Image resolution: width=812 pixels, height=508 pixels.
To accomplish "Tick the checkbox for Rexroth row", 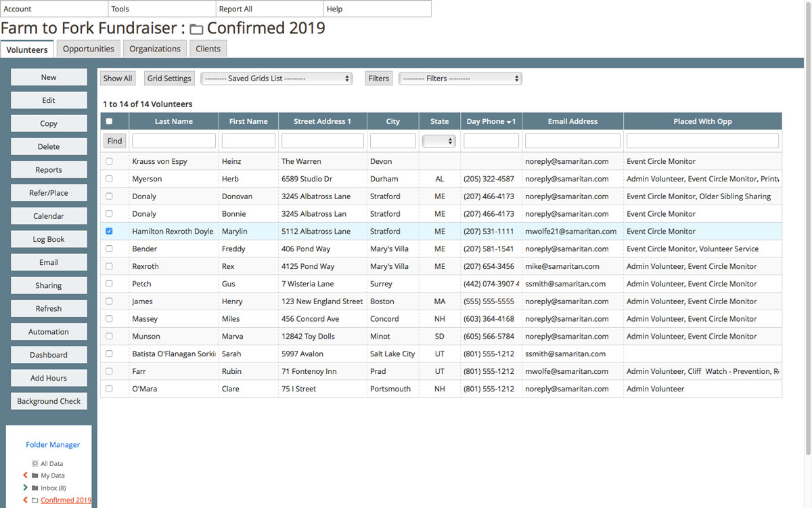I will pyautogui.click(x=109, y=266).
